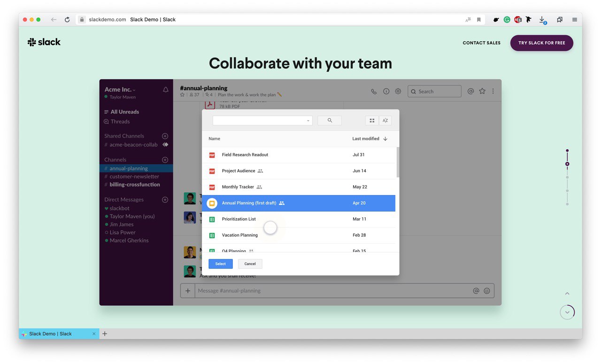Open a new tab with the plus button
601x364 pixels.
(105, 334)
